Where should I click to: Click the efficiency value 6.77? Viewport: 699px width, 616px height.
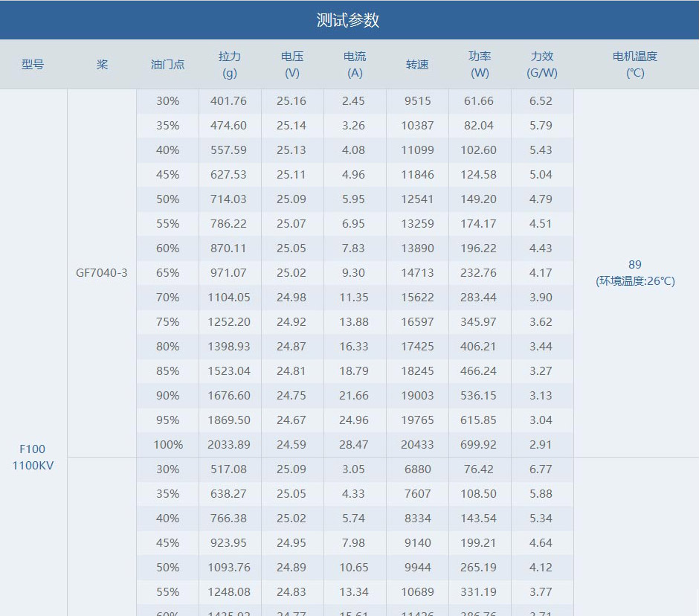(x=541, y=469)
